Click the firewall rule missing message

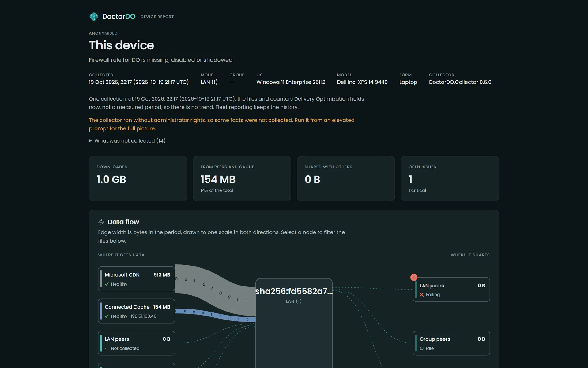coord(160,60)
